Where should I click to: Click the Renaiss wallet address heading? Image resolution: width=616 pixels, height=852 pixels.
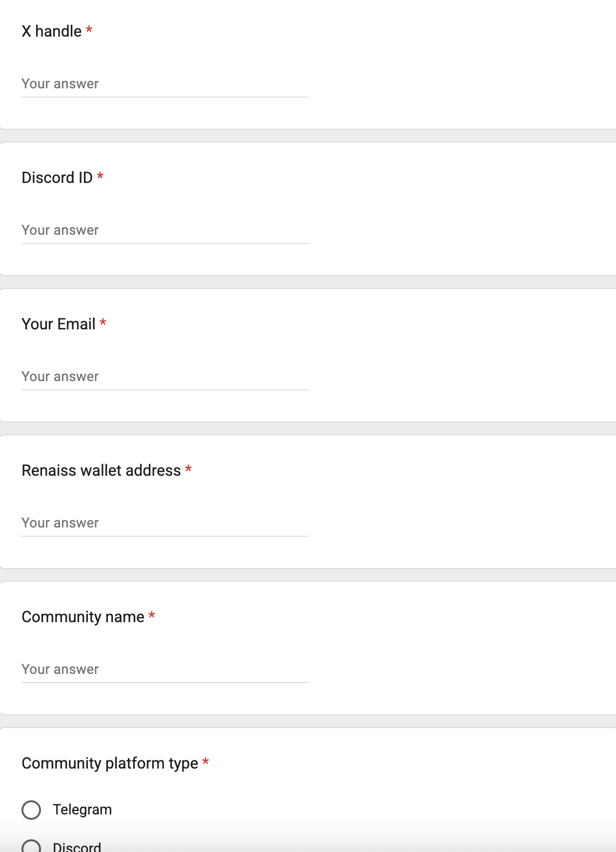click(x=101, y=470)
